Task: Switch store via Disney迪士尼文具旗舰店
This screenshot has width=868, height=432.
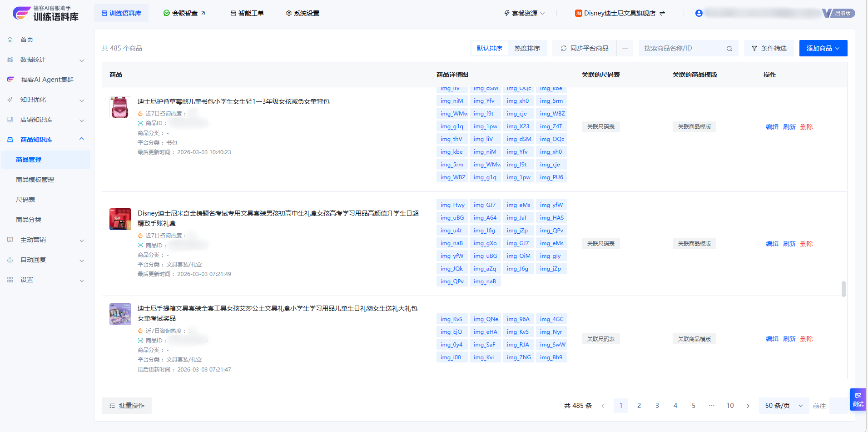Action: pos(620,13)
